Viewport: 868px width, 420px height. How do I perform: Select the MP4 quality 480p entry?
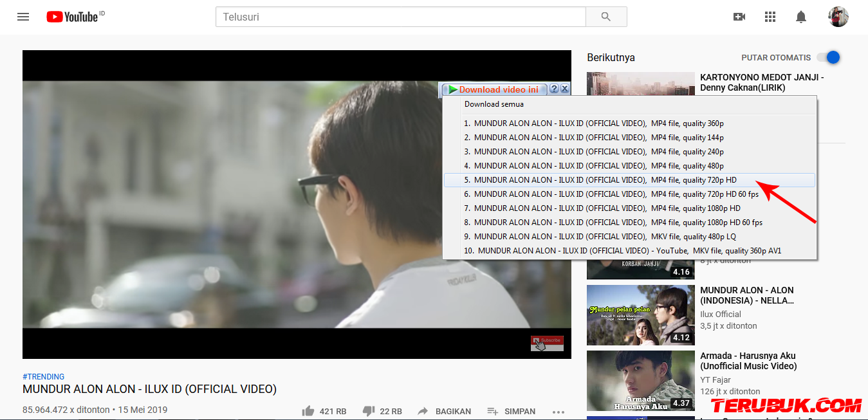pos(629,166)
